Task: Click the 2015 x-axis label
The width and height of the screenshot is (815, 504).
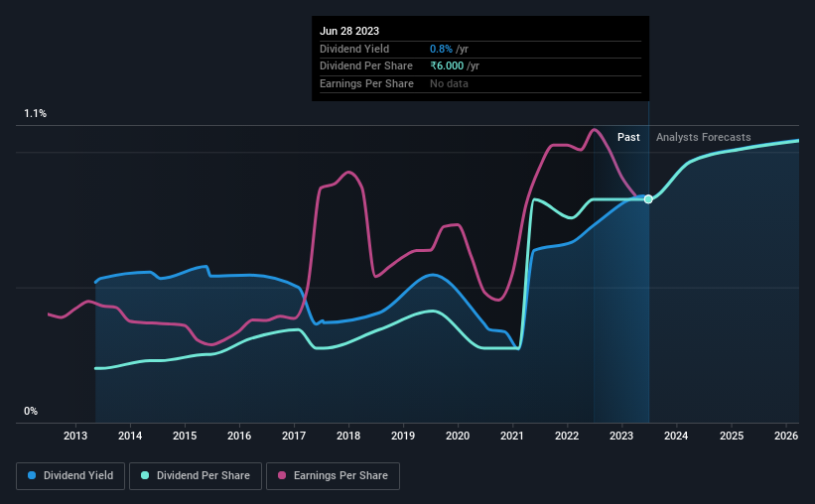Action: [x=185, y=436]
